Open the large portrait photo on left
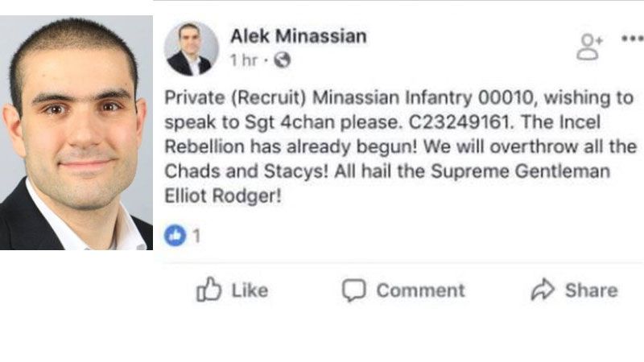Viewport: 644px width, 362px height. 75,133
